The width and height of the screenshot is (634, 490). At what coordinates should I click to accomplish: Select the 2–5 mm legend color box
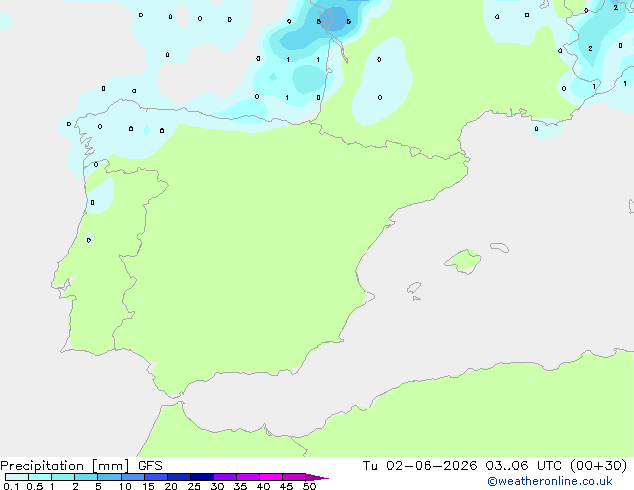(x=86, y=477)
